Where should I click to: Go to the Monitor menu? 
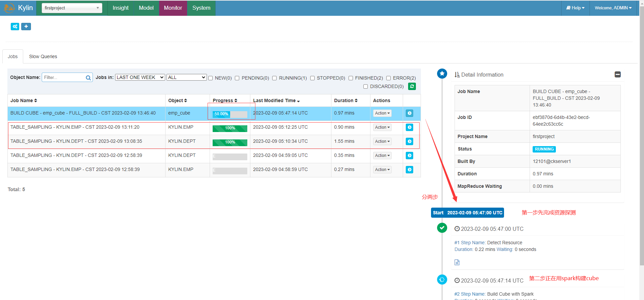point(173,8)
